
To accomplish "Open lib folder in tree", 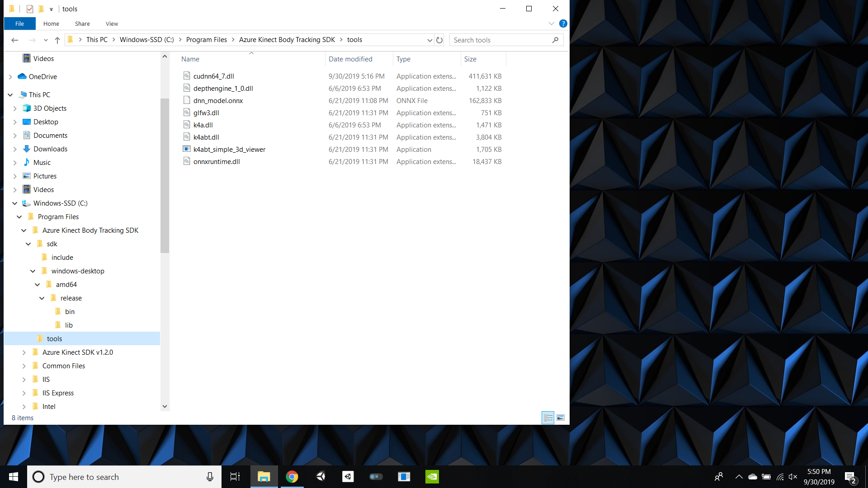I will (69, 325).
